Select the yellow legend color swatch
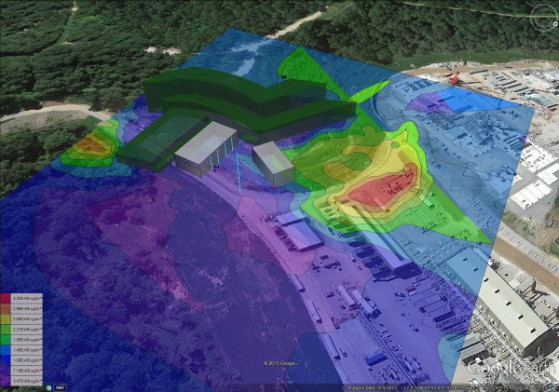Screen dimensions: 559x392 pos(6,319)
